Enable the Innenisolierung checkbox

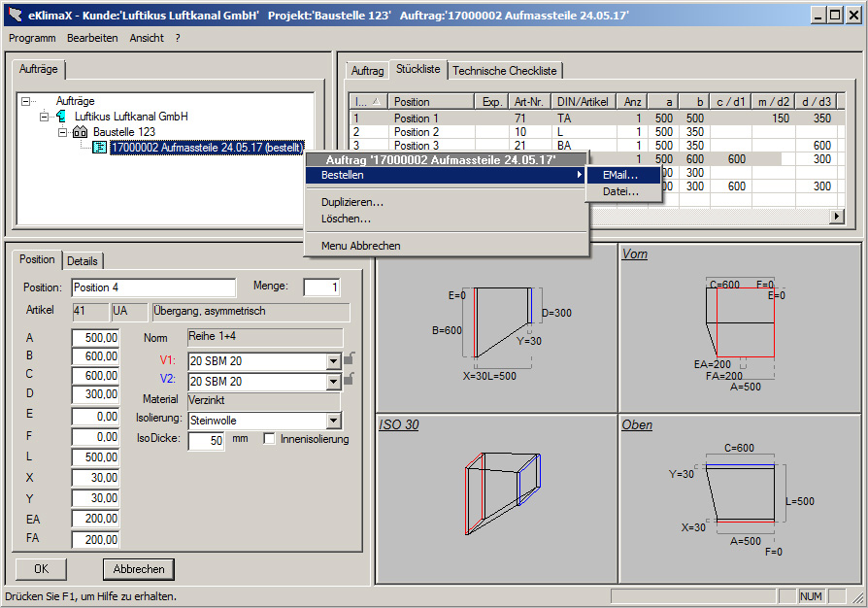[x=270, y=439]
